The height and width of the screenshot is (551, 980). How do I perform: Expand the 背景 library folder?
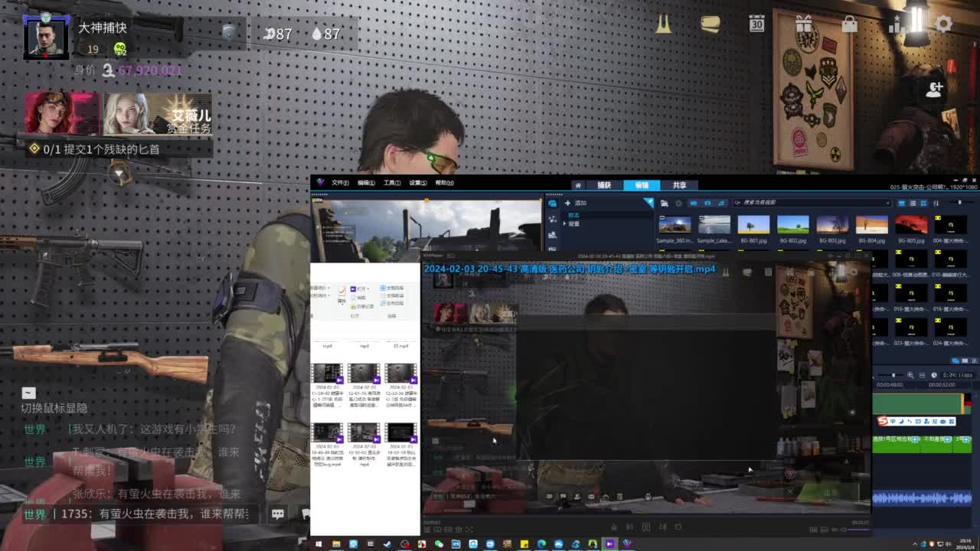[x=566, y=223]
